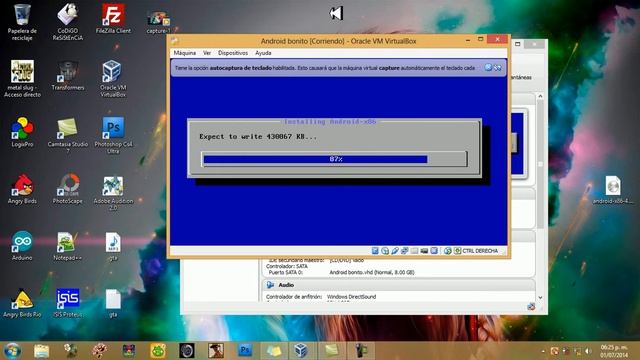Click the USB devices status icon
Screen dimensions: 640x360
395,251
